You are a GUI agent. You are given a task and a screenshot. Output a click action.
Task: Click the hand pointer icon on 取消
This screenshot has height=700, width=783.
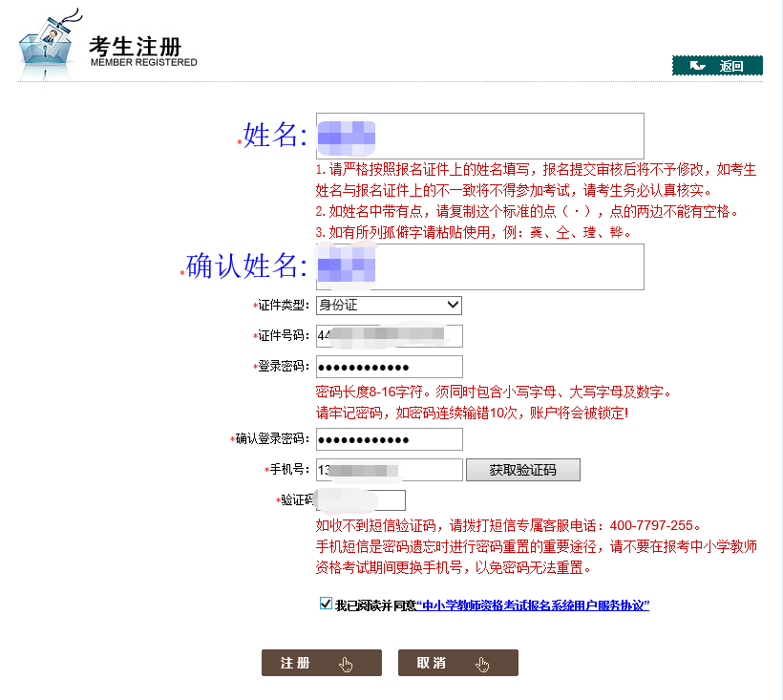point(482,665)
